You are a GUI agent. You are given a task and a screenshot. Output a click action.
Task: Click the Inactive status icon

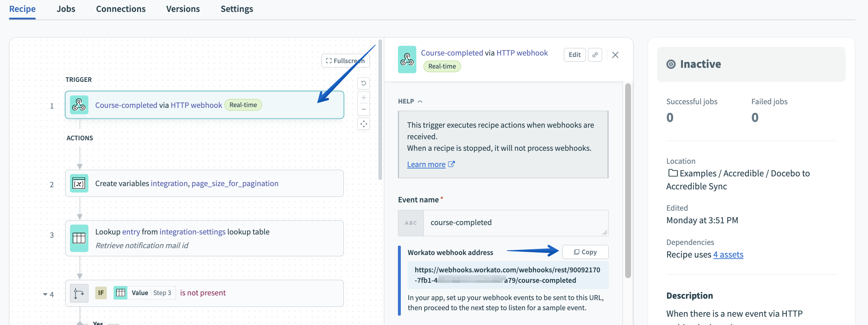(671, 64)
